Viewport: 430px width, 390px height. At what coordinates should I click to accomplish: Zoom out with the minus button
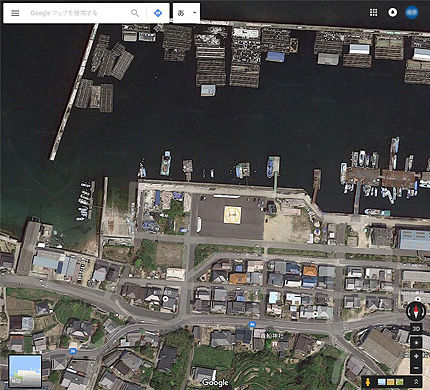point(416,368)
